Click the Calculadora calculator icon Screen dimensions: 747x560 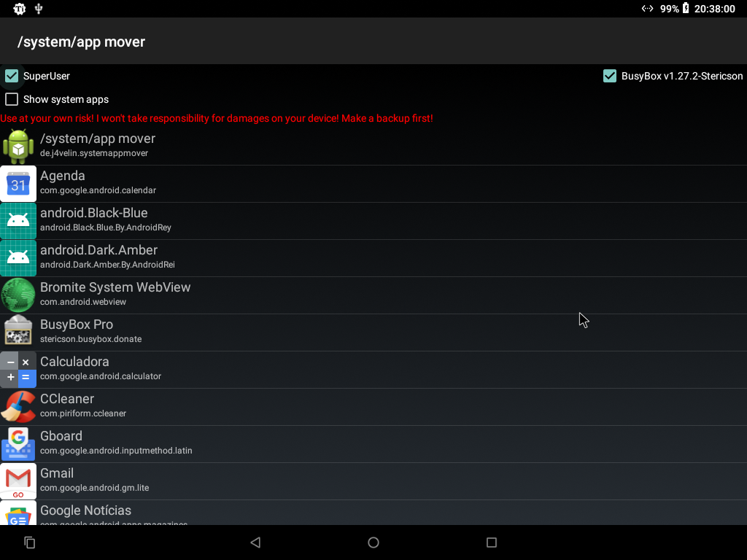coord(18,370)
